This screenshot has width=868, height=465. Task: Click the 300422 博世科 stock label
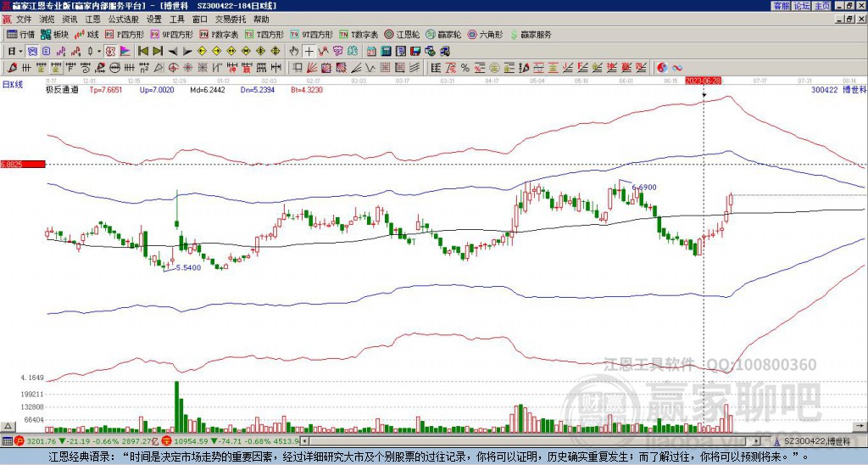838,89
